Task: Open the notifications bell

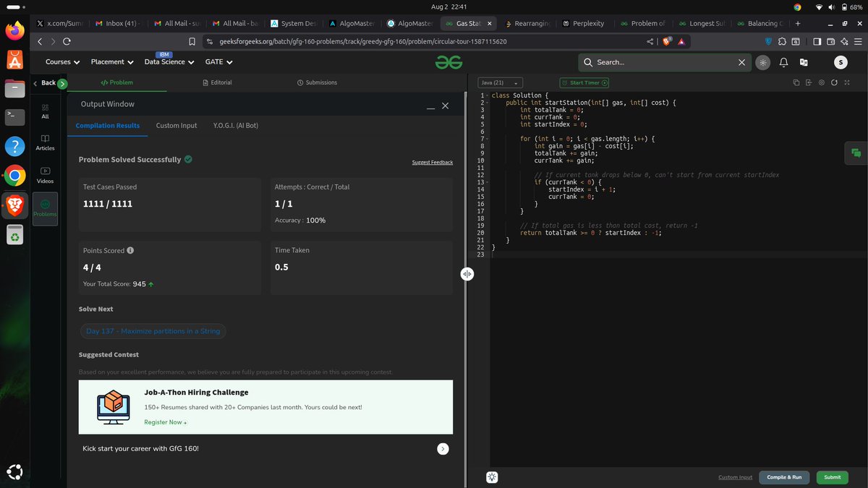Action: coord(783,62)
